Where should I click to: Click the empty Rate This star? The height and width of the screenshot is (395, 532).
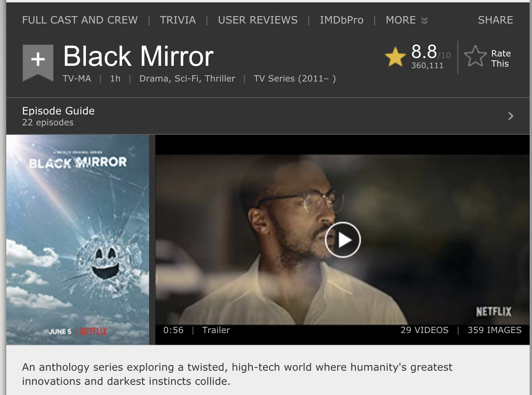(x=475, y=56)
